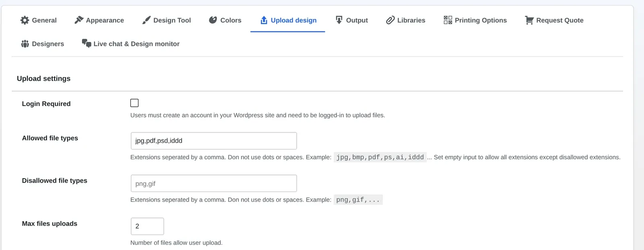Click the 'jpg,bmp,pdf,ps,ai,iddd' example code
Viewport: 644px width, 250px height.
(380, 157)
